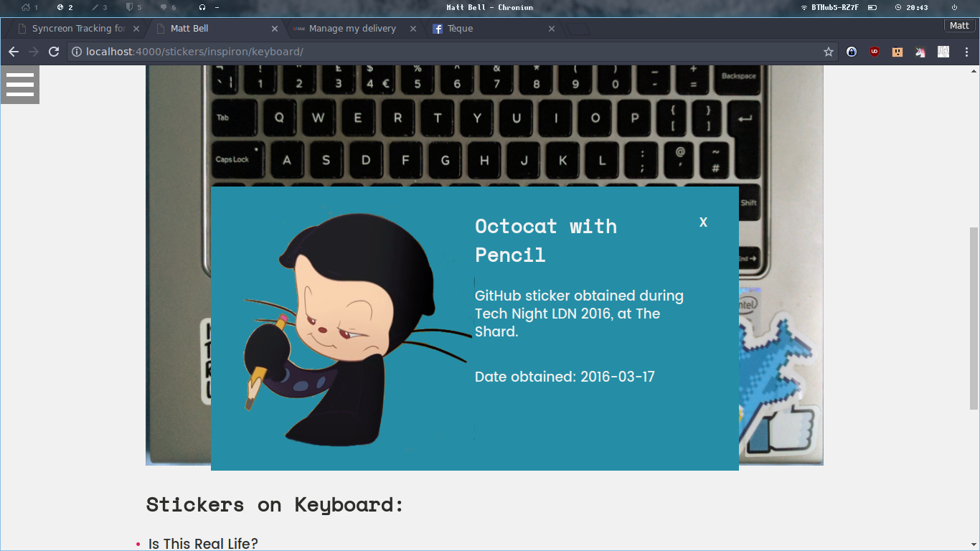Close the Octocat with Pencil popup

pos(703,222)
